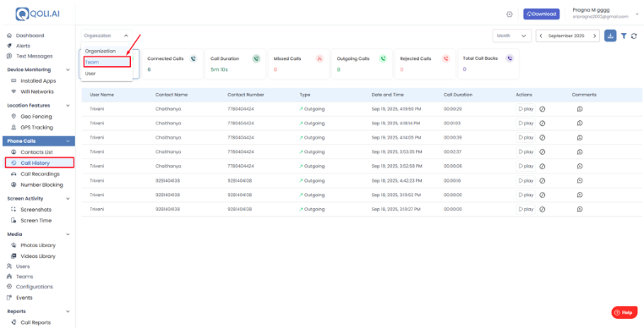Open the filter funnel icon
Viewport: 644px width, 330px height.
click(x=624, y=36)
